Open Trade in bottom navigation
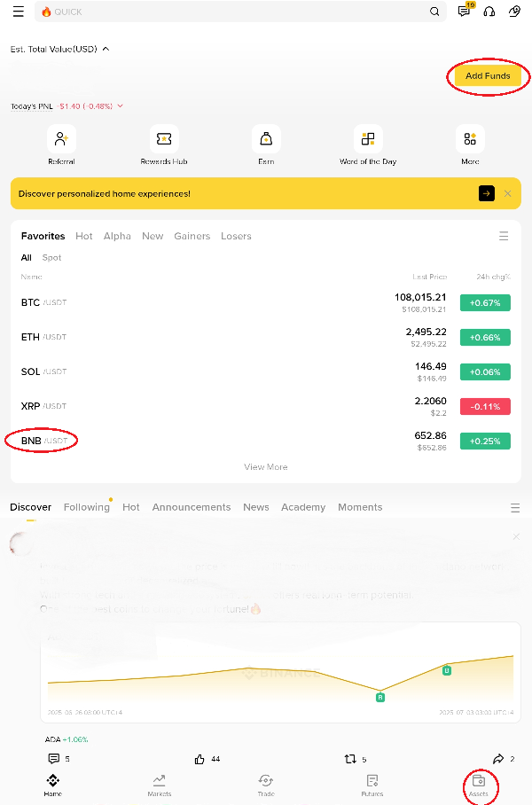532x805 pixels. click(x=266, y=785)
